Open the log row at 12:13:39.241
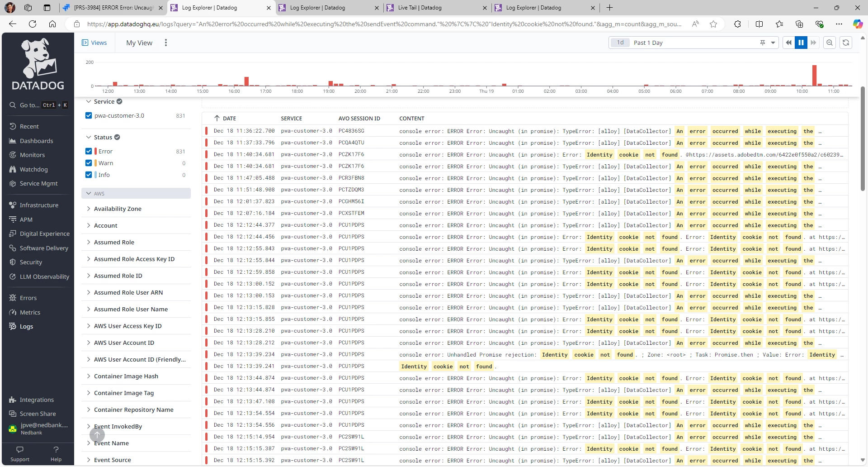The width and height of the screenshot is (868, 467). pyautogui.click(x=525, y=366)
